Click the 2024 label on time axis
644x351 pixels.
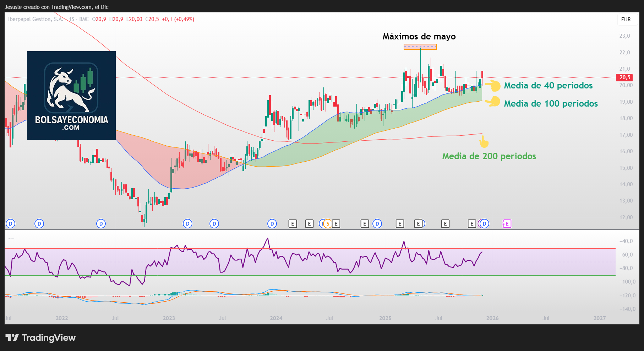tap(276, 318)
